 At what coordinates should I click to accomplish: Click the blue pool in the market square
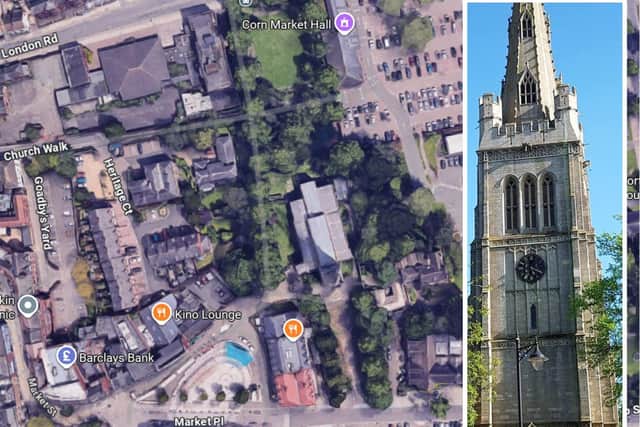pos(239,354)
